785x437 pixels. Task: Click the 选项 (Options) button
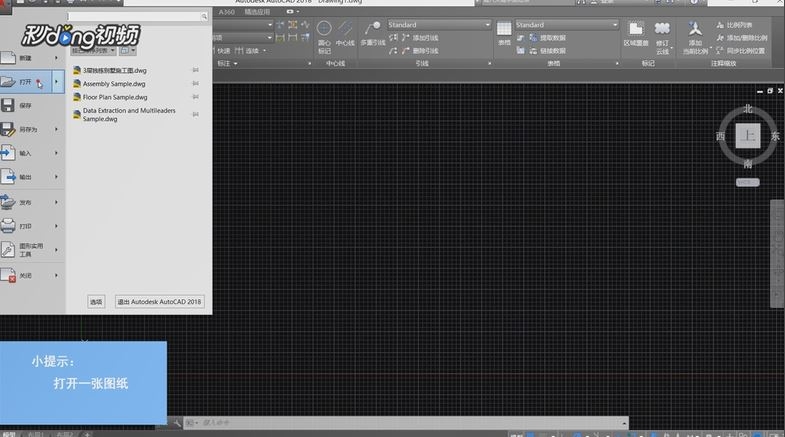click(96, 302)
